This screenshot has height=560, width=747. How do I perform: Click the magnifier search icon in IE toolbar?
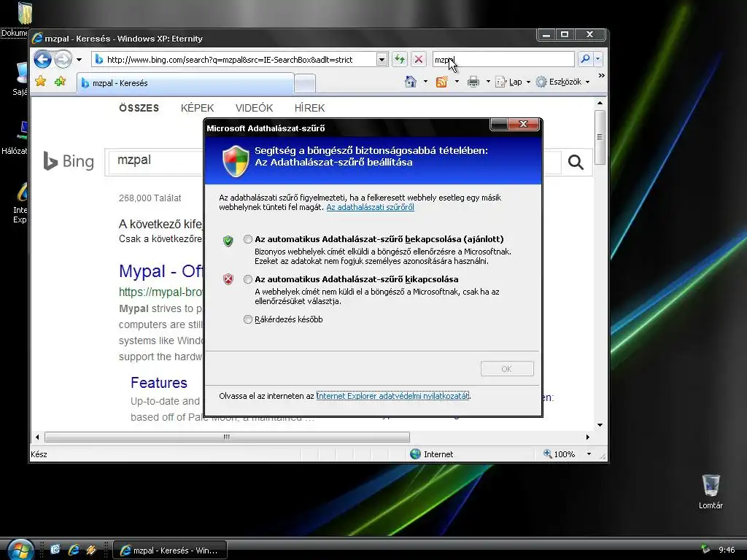point(585,59)
